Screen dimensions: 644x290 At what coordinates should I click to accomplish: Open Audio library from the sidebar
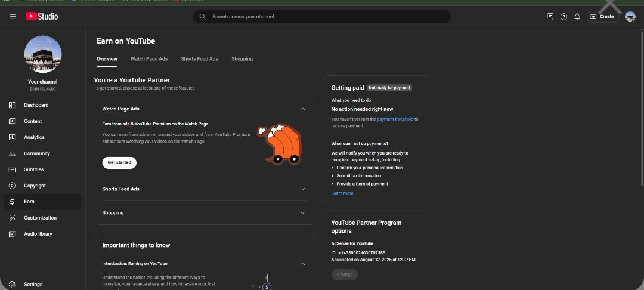point(43,234)
